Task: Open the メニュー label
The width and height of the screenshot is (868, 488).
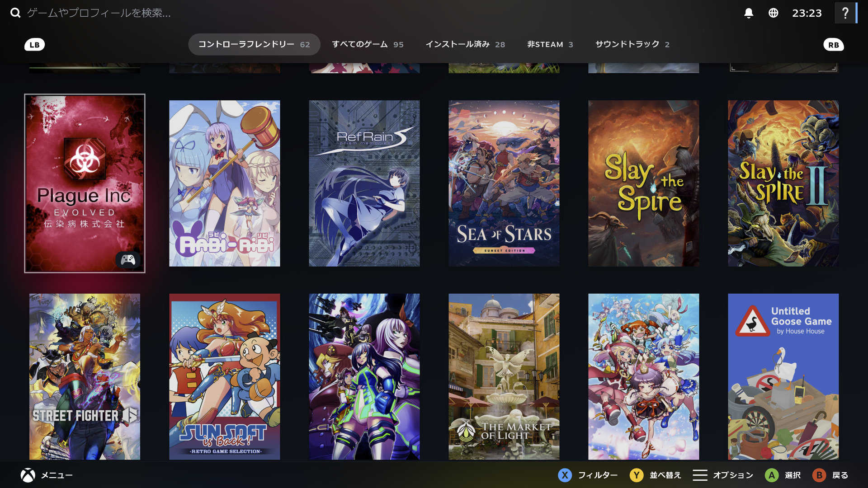Action: coord(57,475)
